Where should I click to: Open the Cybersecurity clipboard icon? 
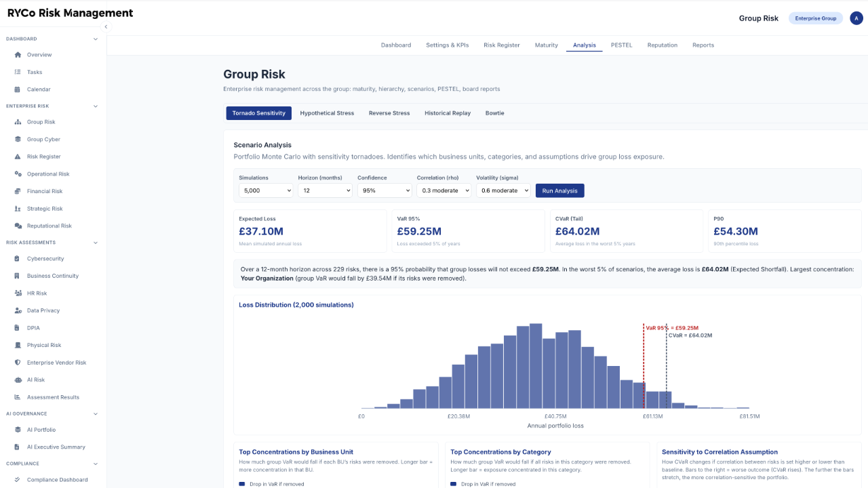pos(18,259)
